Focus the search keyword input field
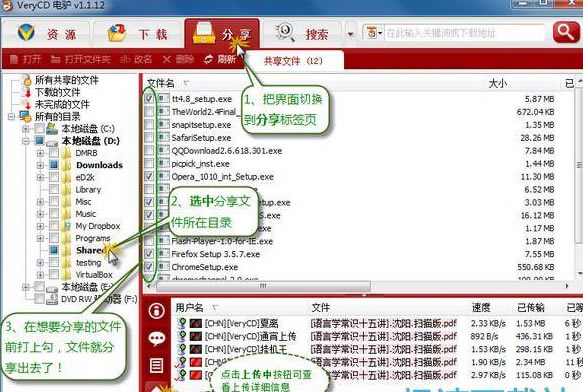 tap(464, 33)
